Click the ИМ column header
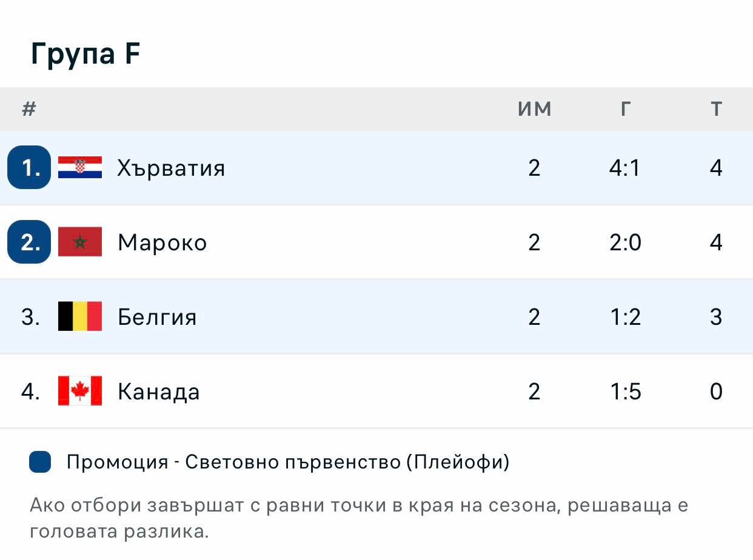Viewport: 753px width, 560px height. 534,109
